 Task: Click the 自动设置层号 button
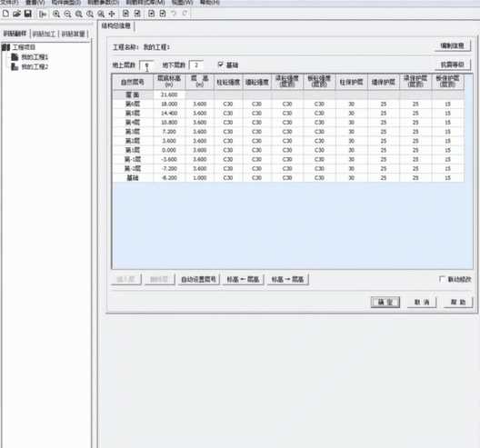(199, 279)
